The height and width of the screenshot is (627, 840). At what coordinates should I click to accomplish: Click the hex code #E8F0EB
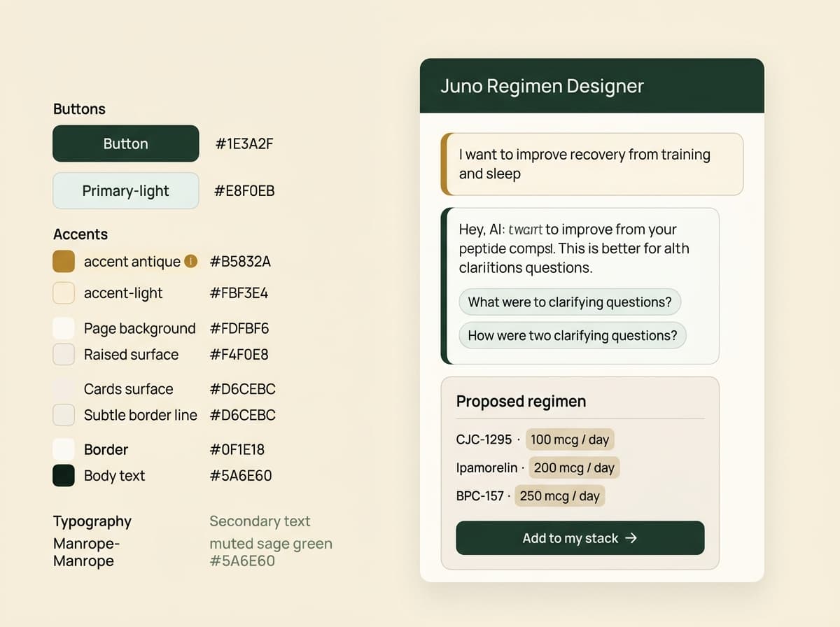coord(244,191)
